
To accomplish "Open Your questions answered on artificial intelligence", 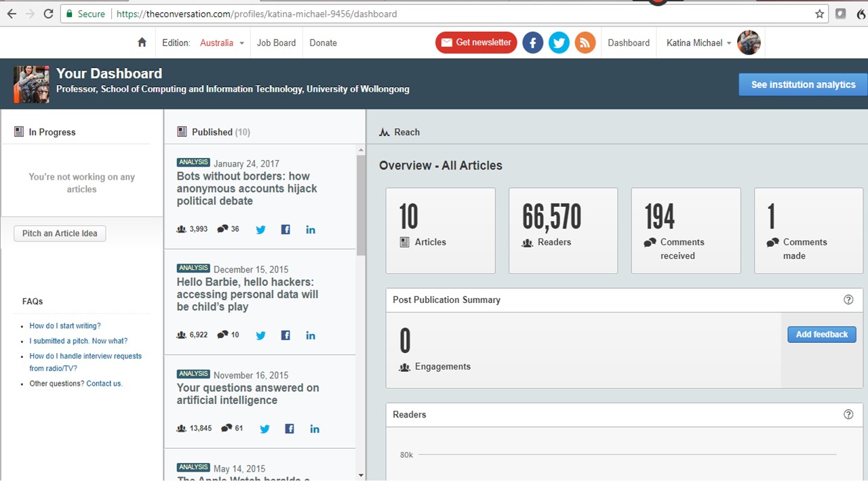I will coord(248,394).
